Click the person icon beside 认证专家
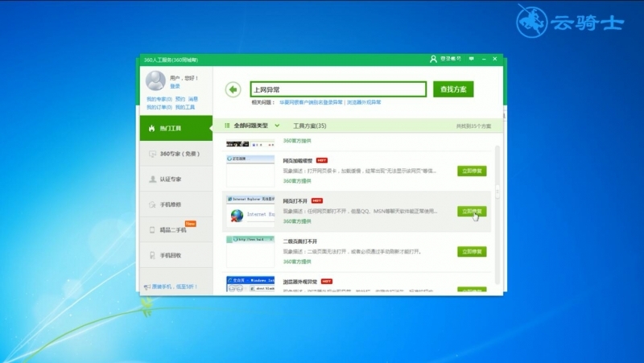This screenshot has width=644, height=363. [x=152, y=179]
